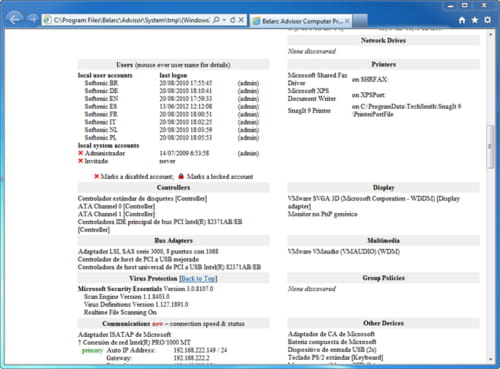The width and height of the screenshot is (500, 369).
Task: Close the Belarc Advisor tab
Action: [x=347, y=21]
